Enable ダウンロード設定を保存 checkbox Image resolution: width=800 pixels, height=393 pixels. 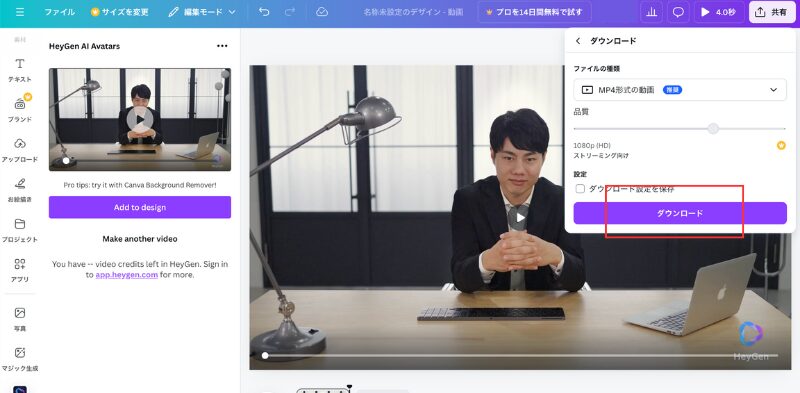[x=580, y=189]
